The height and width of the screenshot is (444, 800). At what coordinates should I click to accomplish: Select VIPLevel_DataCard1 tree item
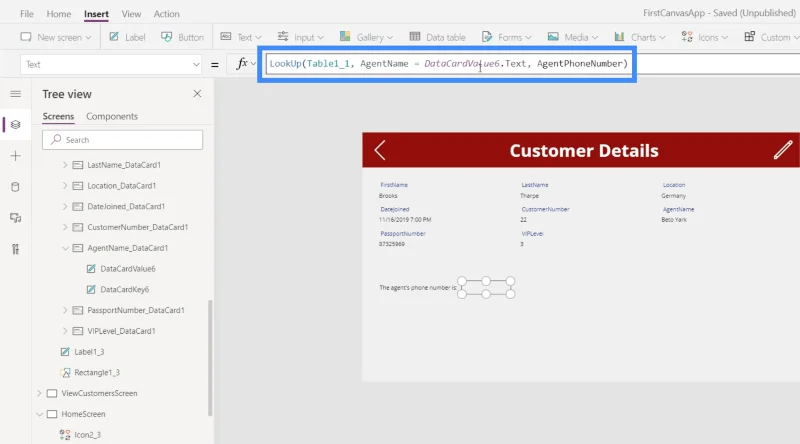121,331
